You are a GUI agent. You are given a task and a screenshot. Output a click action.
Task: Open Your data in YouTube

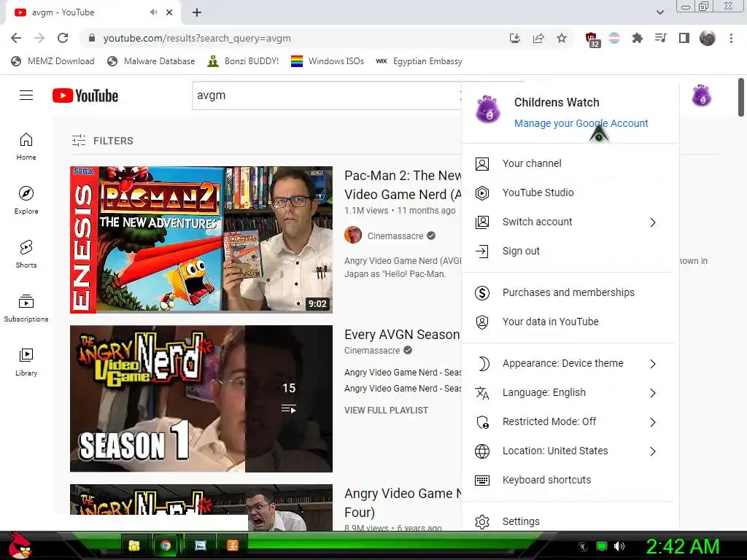(x=570, y=322)
